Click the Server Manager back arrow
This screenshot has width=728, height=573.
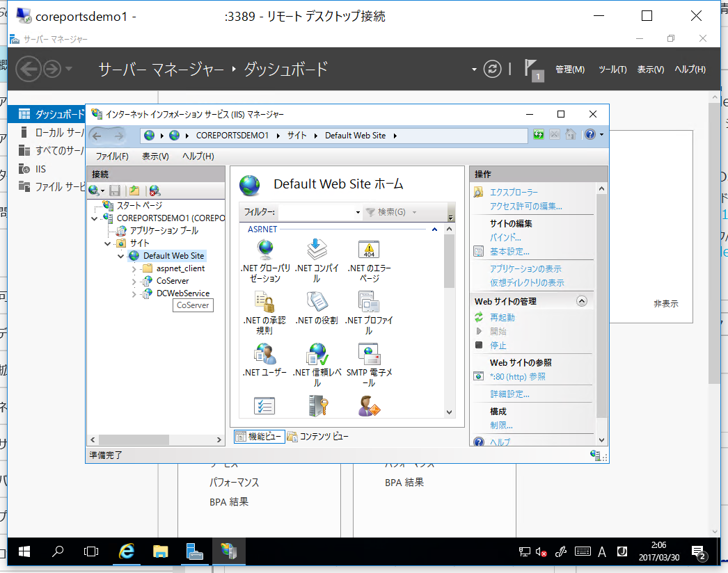tap(29, 69)
